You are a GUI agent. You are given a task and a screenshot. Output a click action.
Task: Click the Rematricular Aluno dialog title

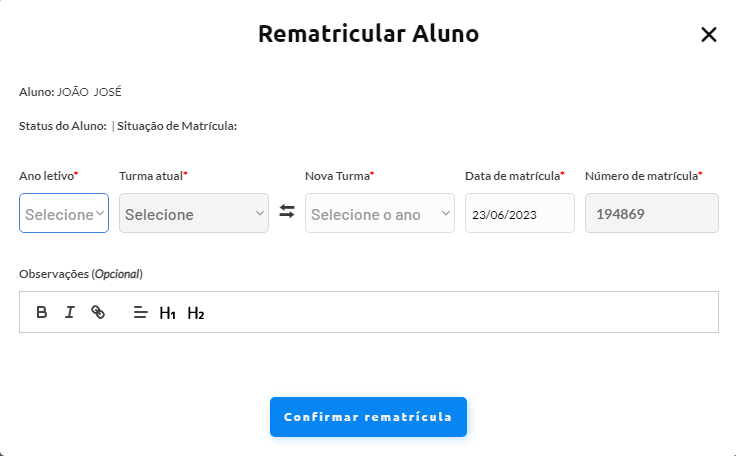tap(368, 34)
